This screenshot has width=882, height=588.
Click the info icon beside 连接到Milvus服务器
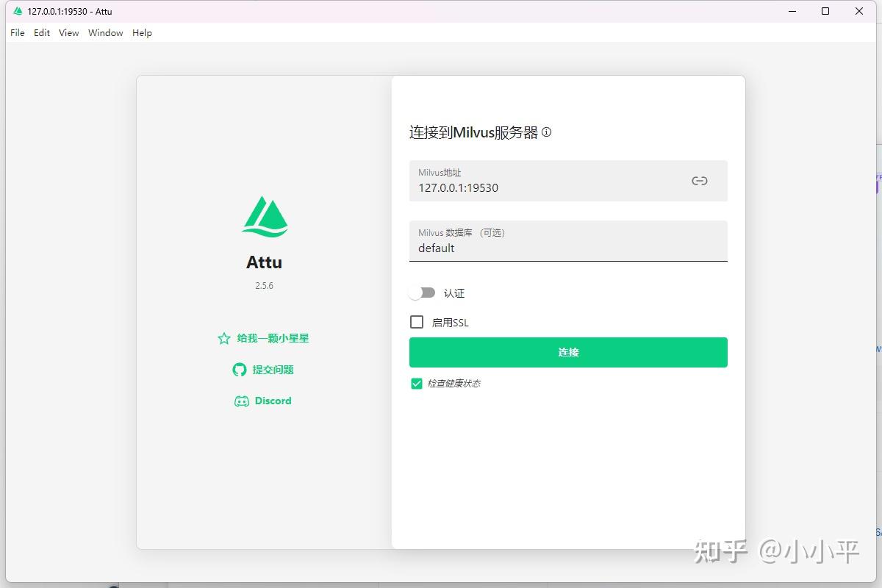tap(546, 132)
